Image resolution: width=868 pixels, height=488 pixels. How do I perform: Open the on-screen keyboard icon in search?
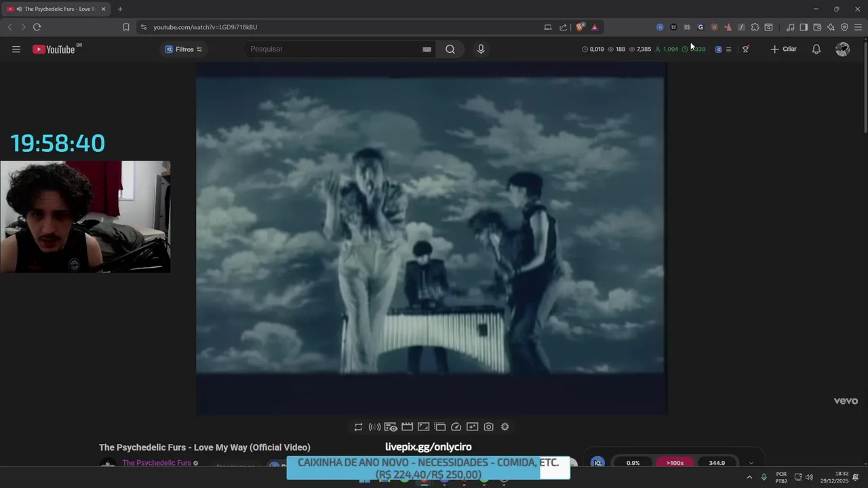[427, 49]
